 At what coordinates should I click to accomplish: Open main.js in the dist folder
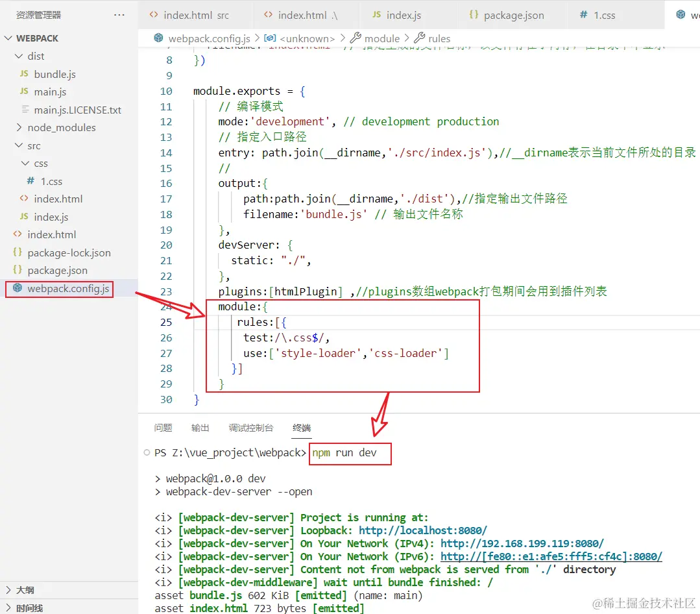pos(50,92)
